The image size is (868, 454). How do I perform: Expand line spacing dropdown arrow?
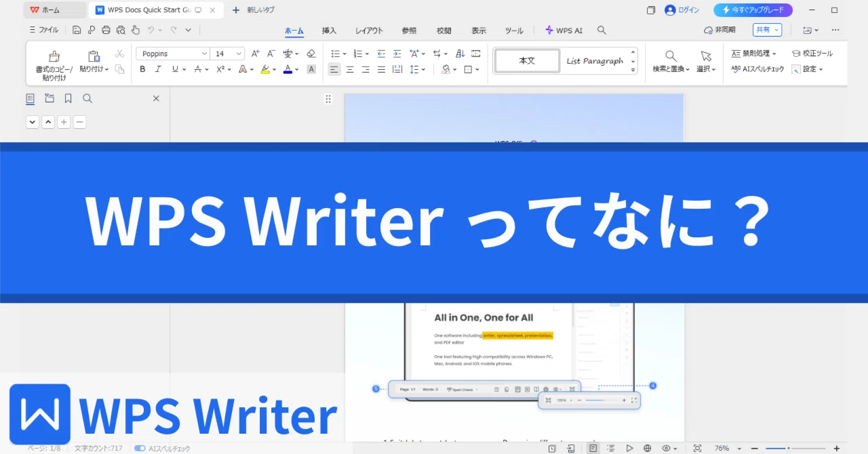click(423, 69)
